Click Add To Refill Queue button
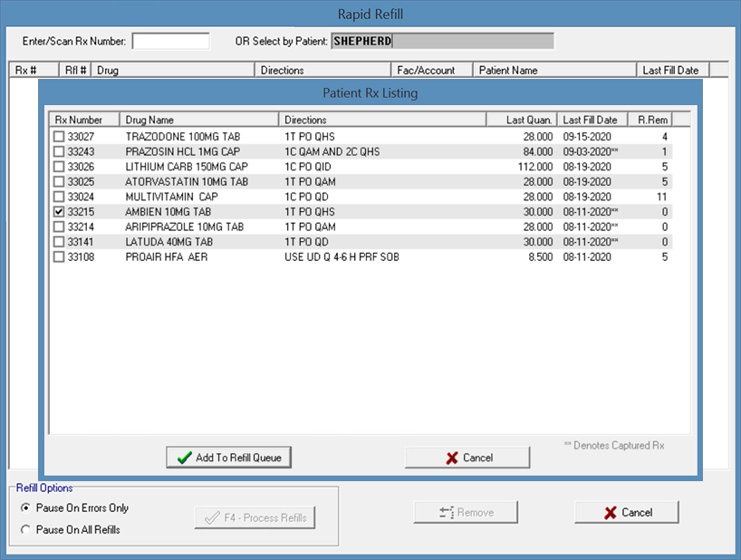This screenshot has height=560, width=741. click(x=229, y=458)
